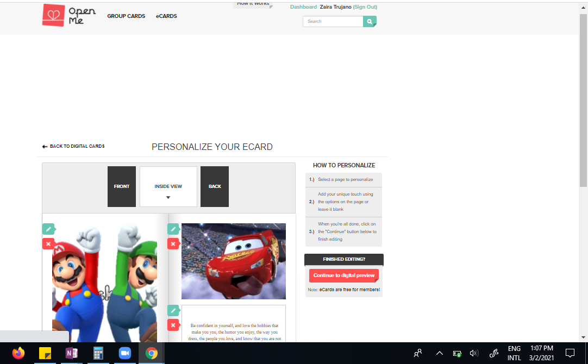588x364 pixels.
Task: Click the scrollbar down arrow
Action: 583,337
